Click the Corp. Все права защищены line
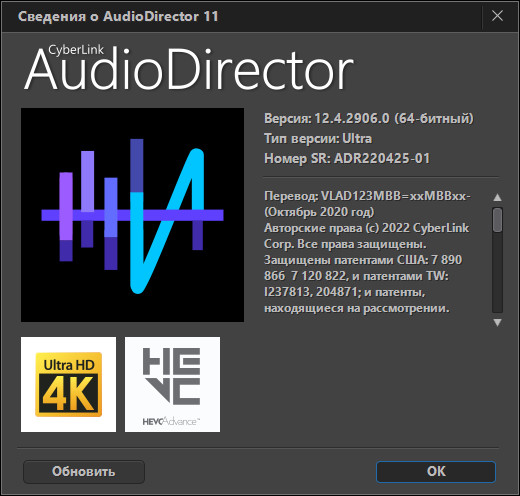This screenshot has width=520, height=496. coord(345,244)
